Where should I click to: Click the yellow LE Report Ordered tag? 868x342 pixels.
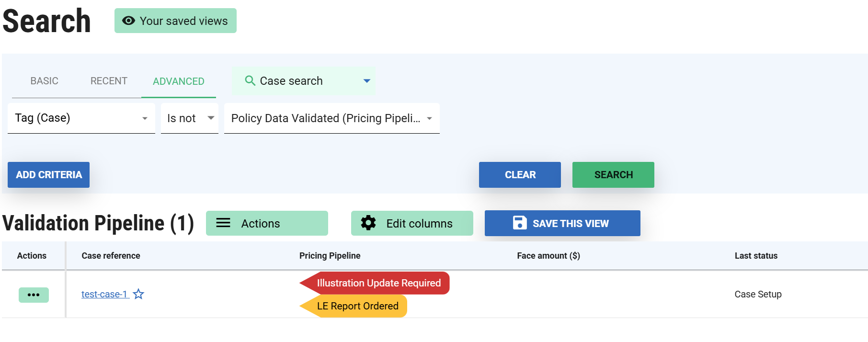[357, 306]
